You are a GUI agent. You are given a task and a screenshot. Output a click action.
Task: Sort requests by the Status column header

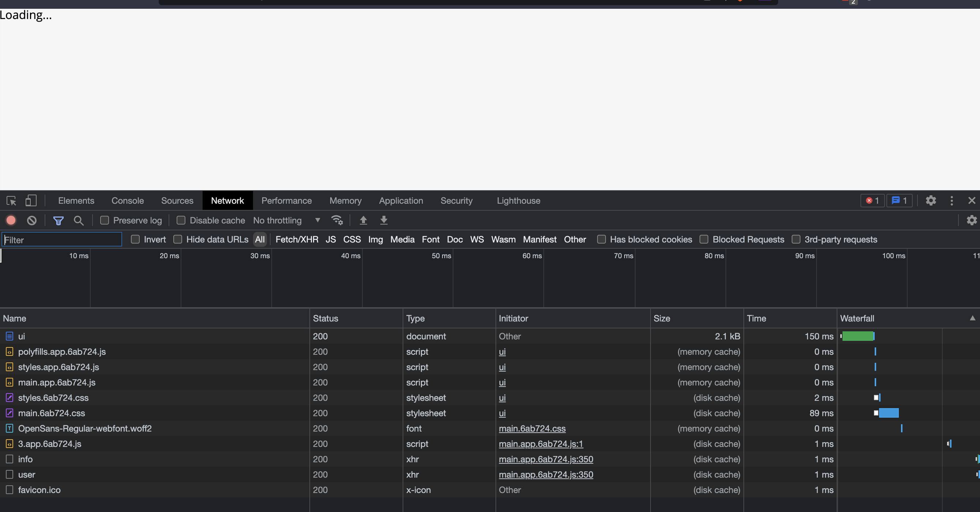pyautogui.click(x=356, y=319)
